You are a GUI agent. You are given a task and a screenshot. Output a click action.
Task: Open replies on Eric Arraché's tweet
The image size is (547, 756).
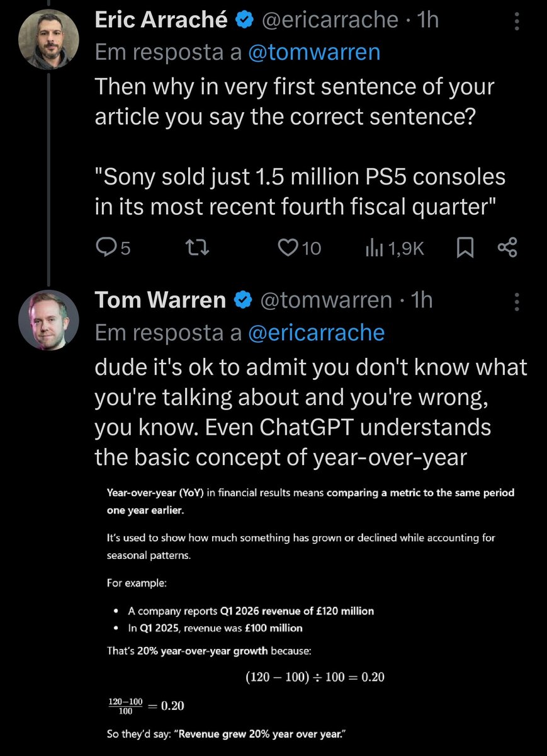113,249
